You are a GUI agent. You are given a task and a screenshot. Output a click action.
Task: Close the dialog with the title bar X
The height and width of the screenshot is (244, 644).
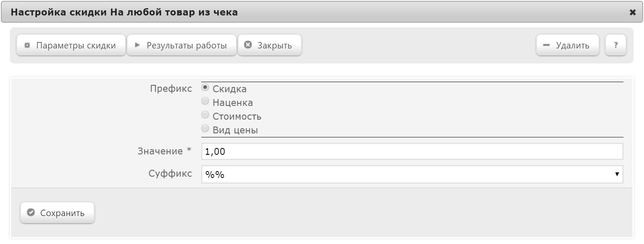tap(632, 12)
